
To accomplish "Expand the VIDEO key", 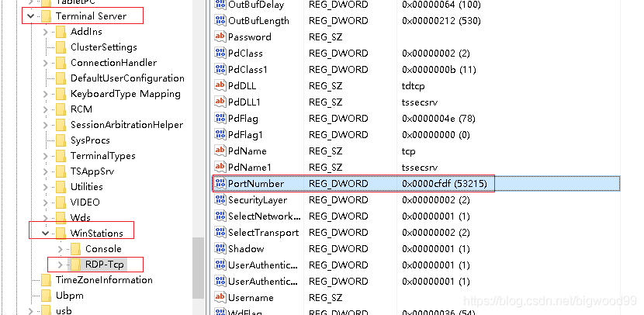I will click(x=46, y=202).
